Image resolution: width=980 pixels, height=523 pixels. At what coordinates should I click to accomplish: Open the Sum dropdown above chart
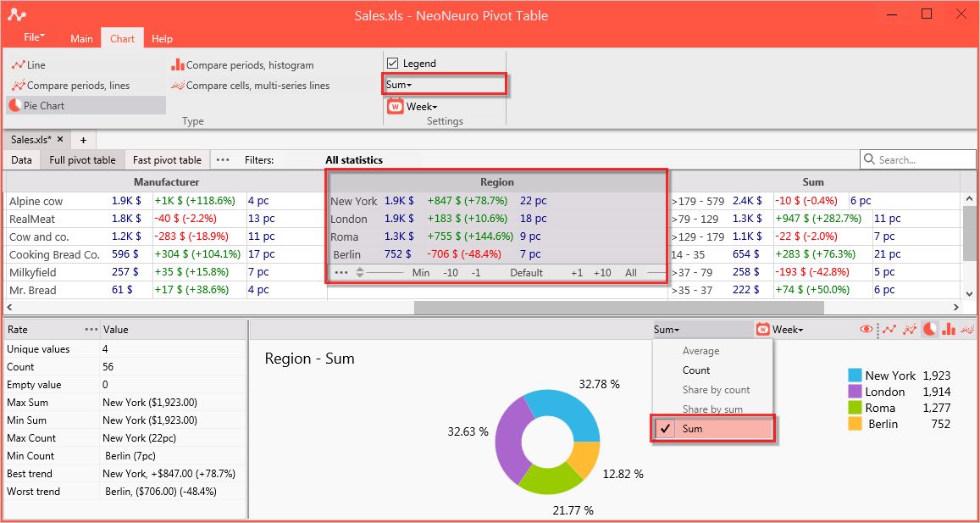702,329
